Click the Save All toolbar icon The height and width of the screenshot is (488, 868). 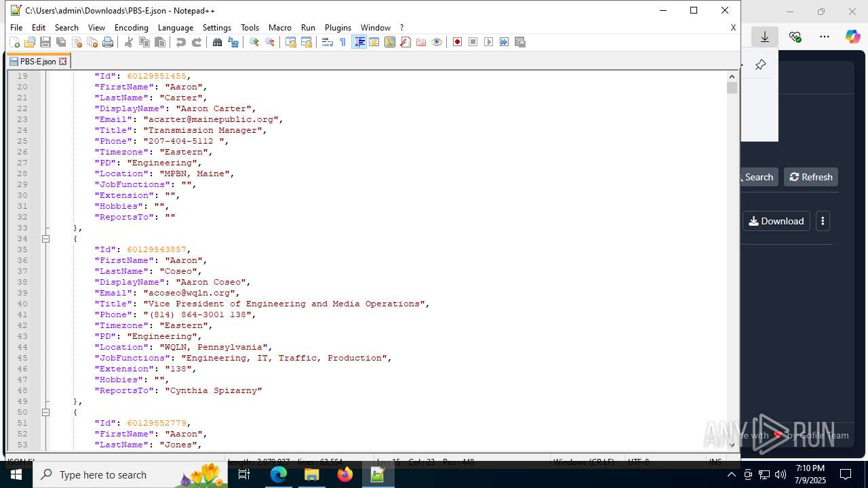(61, 42)
